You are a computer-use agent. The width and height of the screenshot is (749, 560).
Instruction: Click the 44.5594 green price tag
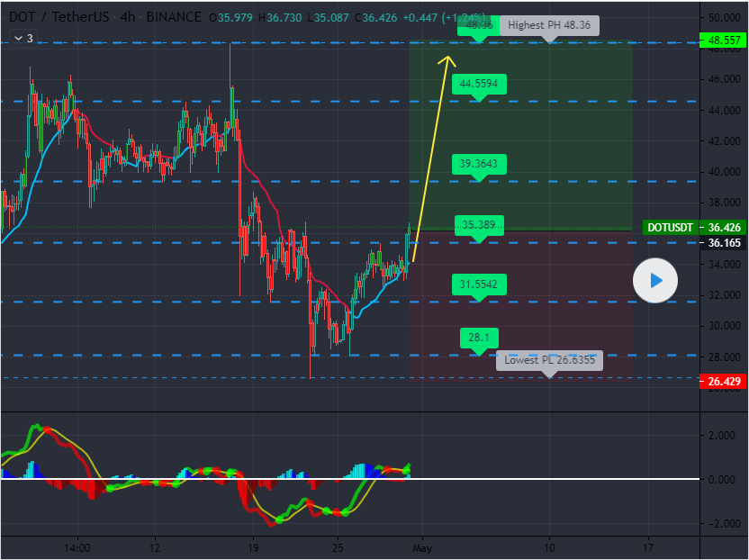(x=480, y=84)
